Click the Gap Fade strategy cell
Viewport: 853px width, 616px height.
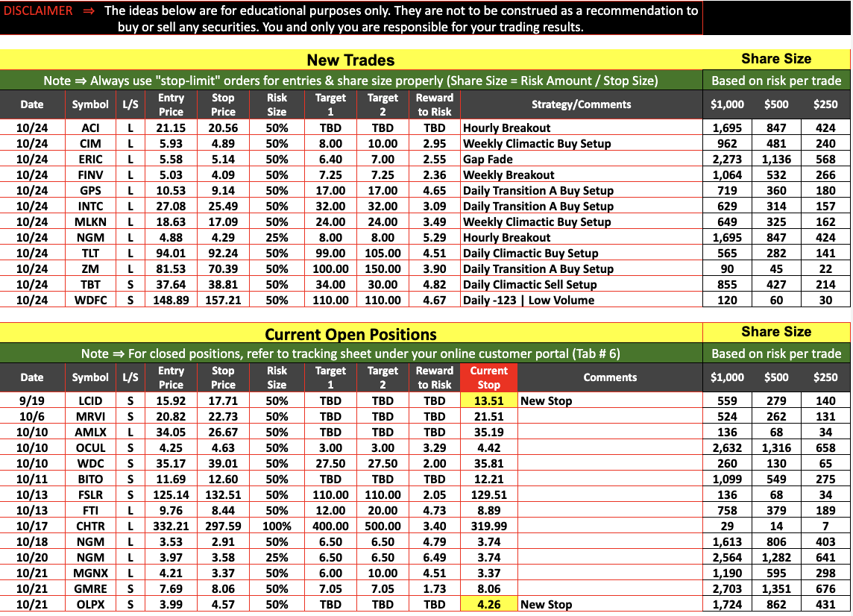click(x=581, y=160)
